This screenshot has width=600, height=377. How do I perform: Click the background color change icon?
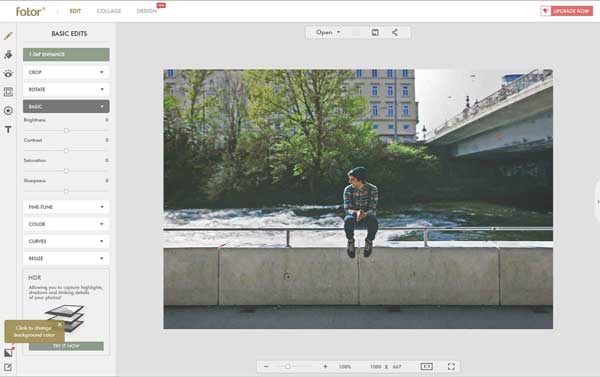pyautogui.click(x=8, y=353)
